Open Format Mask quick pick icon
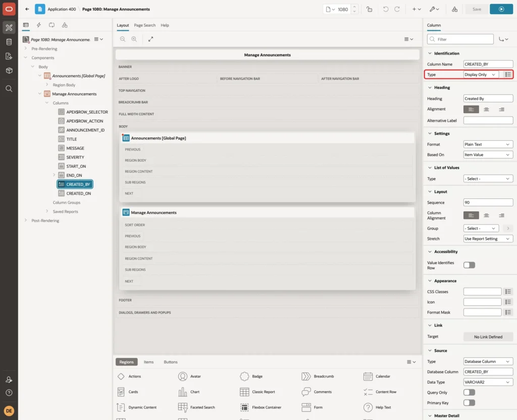This screenshot has width=517, height=420. [x=508, y=312]
